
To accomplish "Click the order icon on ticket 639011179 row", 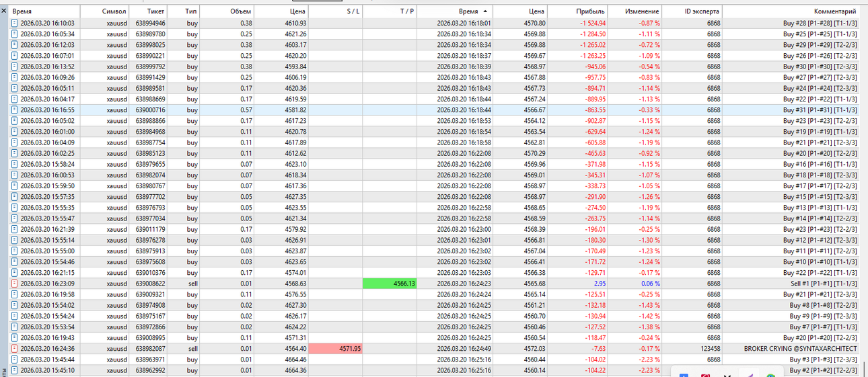I will 15,229.
